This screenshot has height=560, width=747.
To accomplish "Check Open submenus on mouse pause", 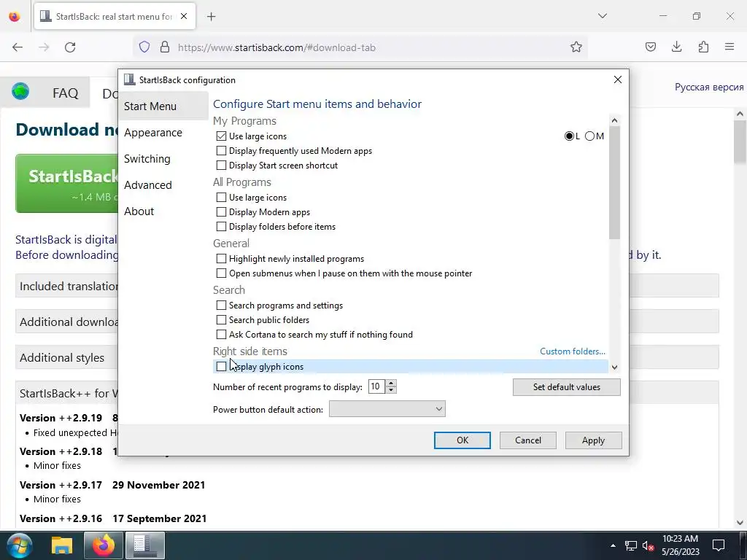I will (x=221, y=273).
